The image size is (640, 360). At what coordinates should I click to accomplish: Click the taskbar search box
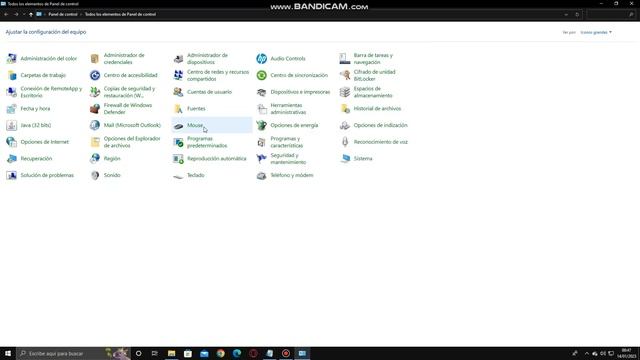73,353
